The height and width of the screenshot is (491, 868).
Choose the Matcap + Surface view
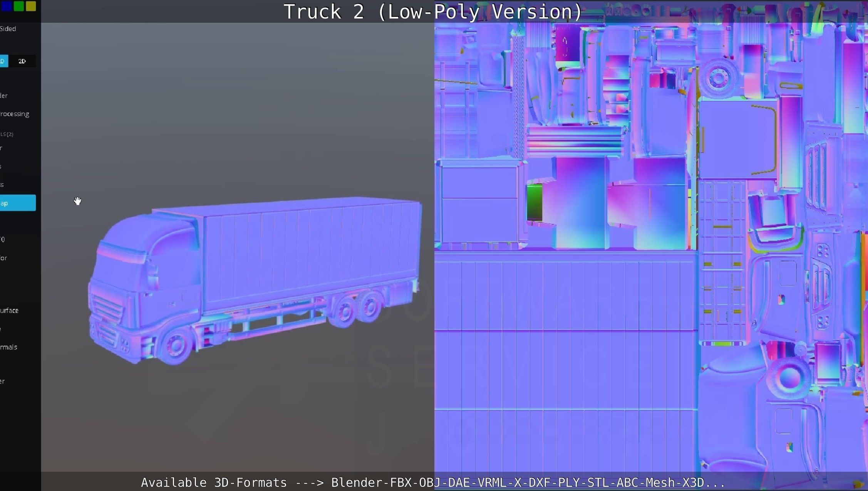[x=9, y=310]
